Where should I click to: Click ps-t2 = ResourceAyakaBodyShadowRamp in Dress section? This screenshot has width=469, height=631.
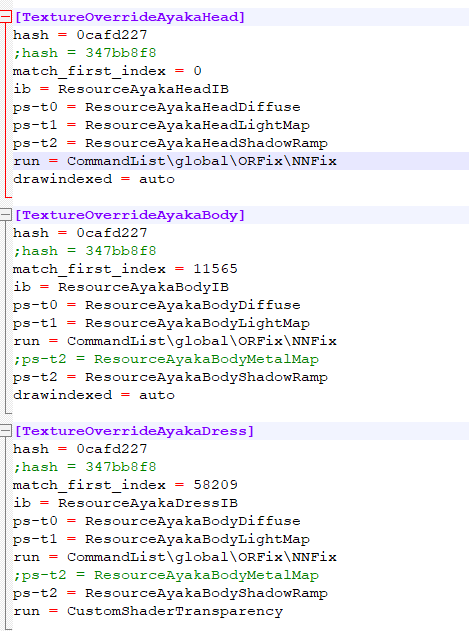tap(170, 593)
